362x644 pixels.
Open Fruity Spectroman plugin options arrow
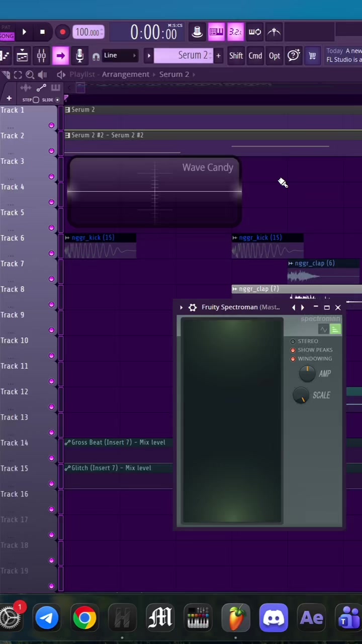point(181,307)
